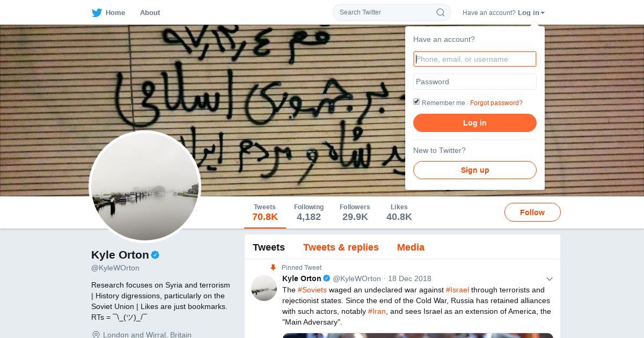This screenshot has height=338, width=644.
Task: Click the search magnifier icon
Action: [441, 12]
